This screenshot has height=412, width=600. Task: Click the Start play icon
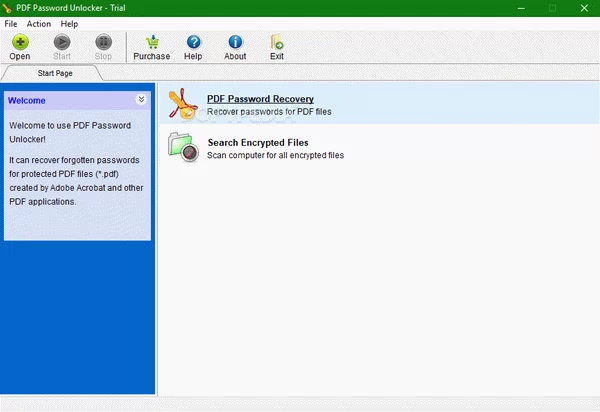[x=62, y=42]
